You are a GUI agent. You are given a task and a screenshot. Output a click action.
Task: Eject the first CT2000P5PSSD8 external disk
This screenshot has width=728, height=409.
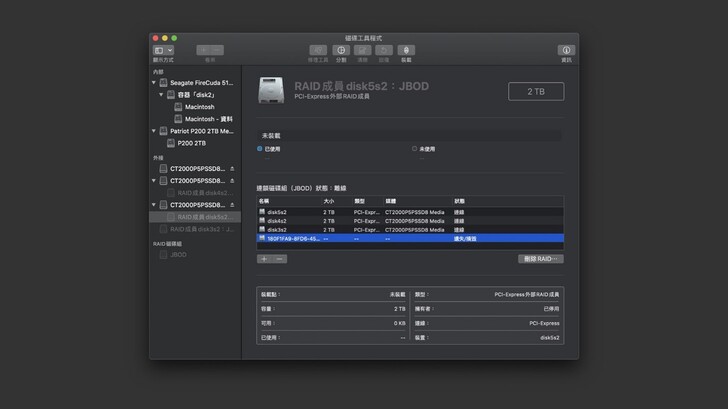232,168
